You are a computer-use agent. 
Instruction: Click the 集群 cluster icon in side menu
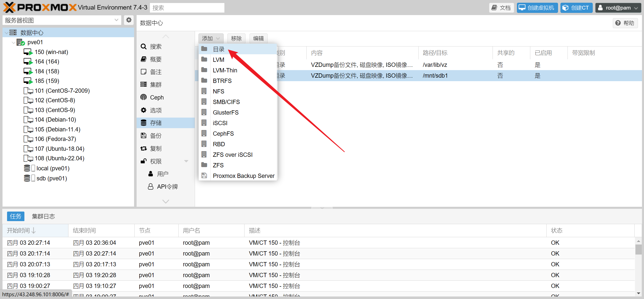(x=143, y=85)
